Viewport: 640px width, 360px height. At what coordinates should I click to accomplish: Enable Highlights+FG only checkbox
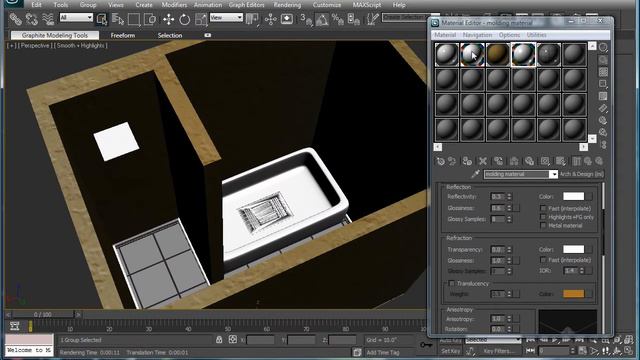(x=543, y=217)
